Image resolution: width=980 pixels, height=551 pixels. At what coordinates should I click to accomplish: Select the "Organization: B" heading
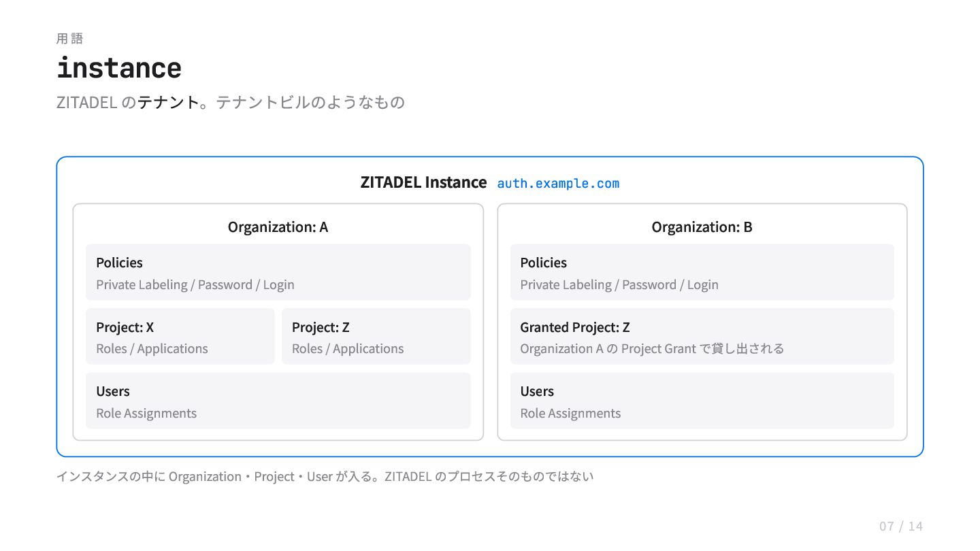click(702, 227)
